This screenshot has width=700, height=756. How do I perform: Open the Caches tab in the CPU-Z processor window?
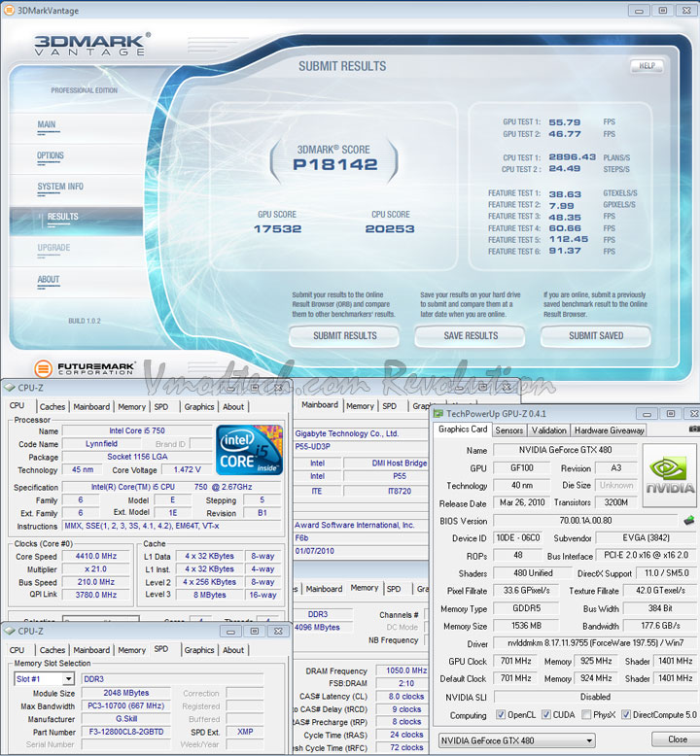pyautogui.click(x=52, y=406)
